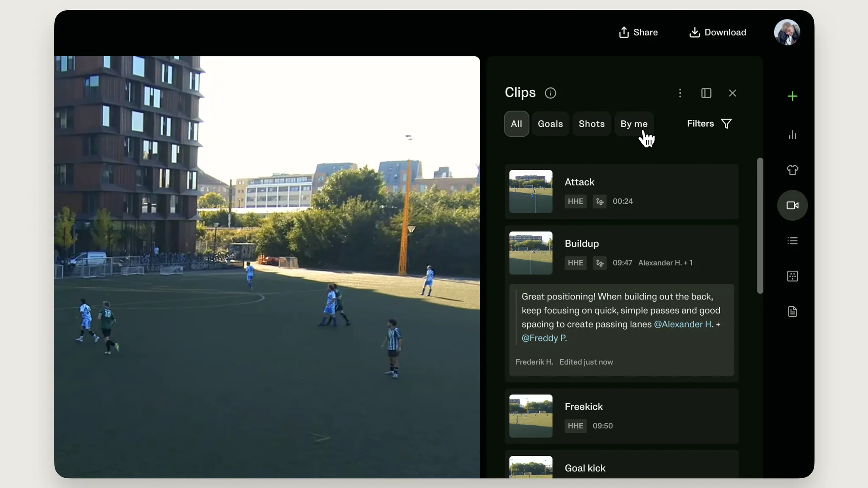Screen dimensions: 868x488
Task: Click the HHE tag on Attack clip
Action: (x=576, y=201)
